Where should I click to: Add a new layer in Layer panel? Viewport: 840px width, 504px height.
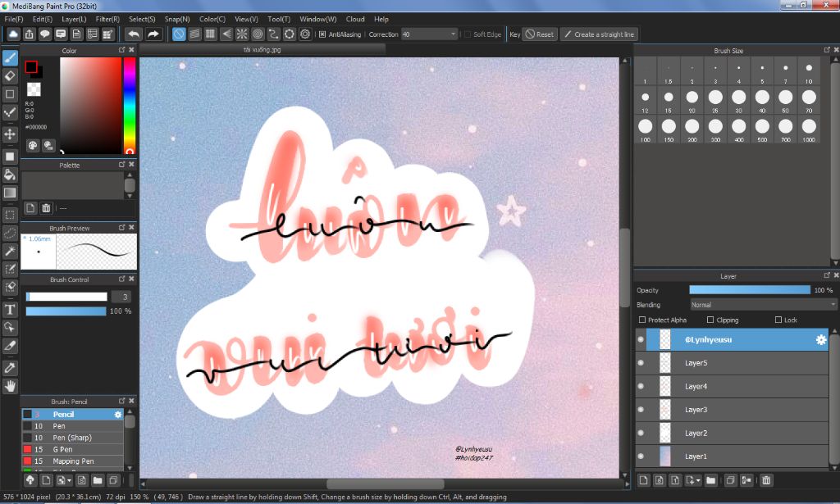coord(643,480)
